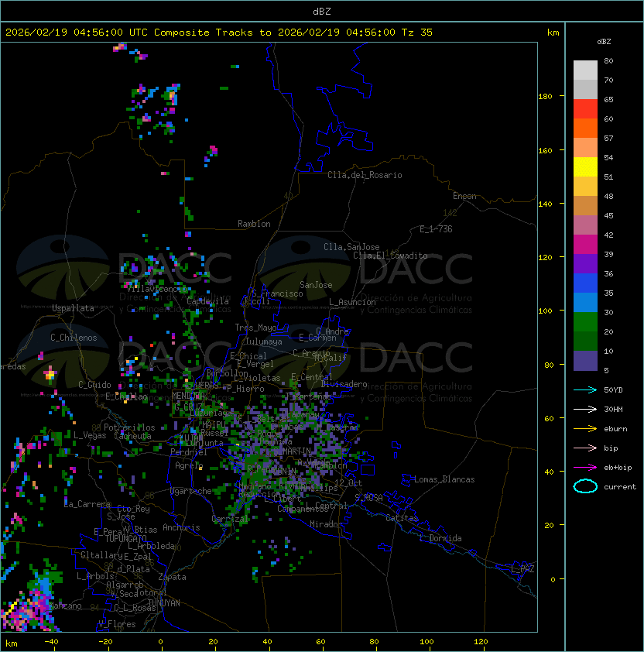Click the bip pink arrow legend icon
This screenshot has width=644, height=652.
click(x=585, y=448)
